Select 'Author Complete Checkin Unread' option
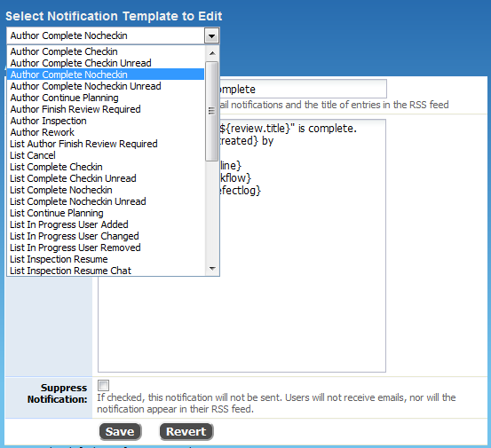The width and height of the screenshot is (491, 448). point(107,63)
